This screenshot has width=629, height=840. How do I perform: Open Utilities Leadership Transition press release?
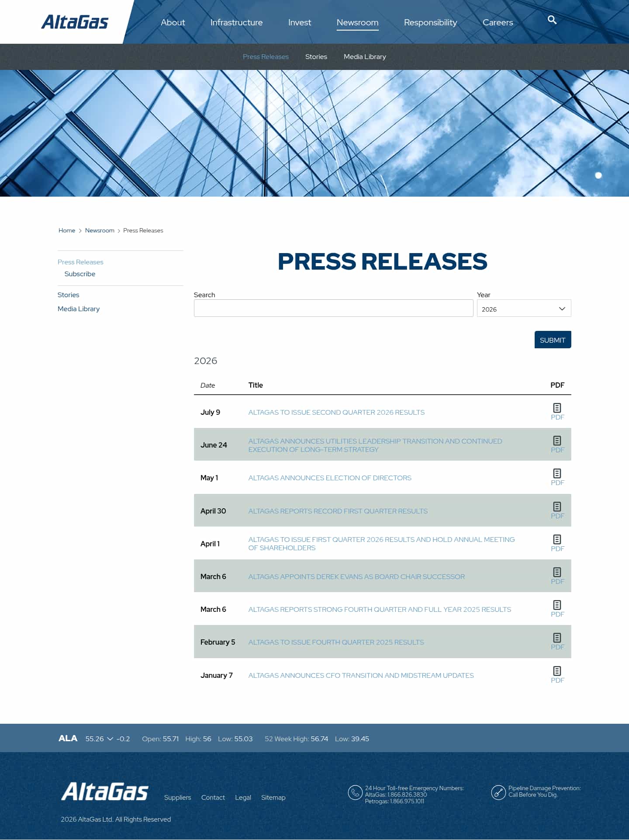click(375, 445)
